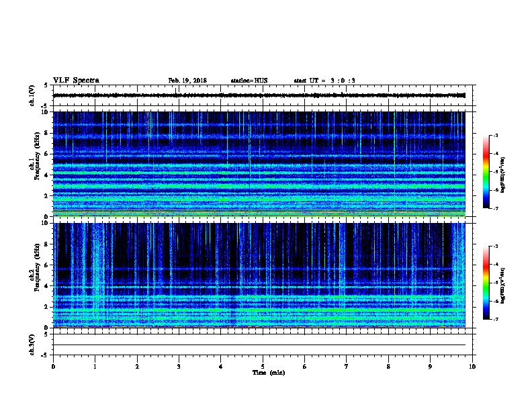532x411 pixels.
Task: Click the "-7" label on the ch.1 color bar
Action: tap(495, 208)
